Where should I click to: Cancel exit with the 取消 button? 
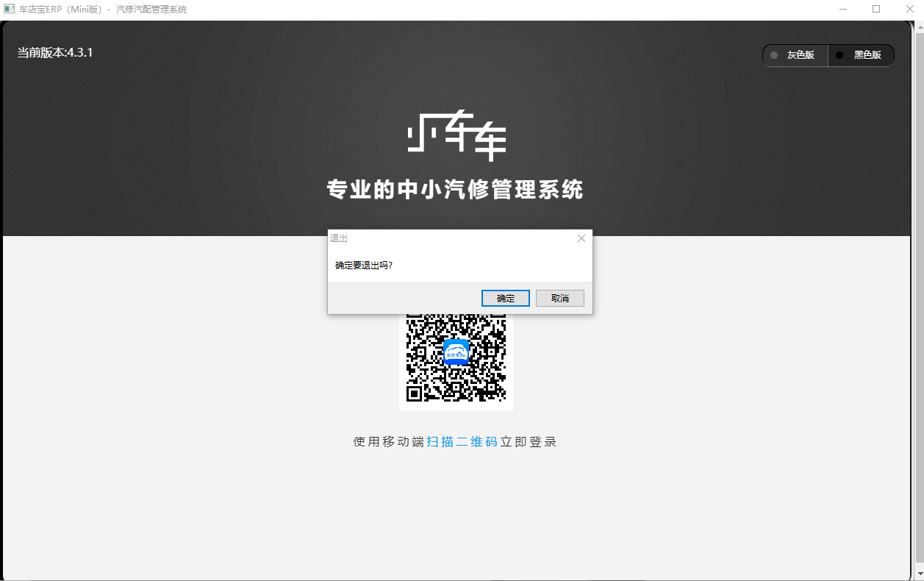pos(560,298)
